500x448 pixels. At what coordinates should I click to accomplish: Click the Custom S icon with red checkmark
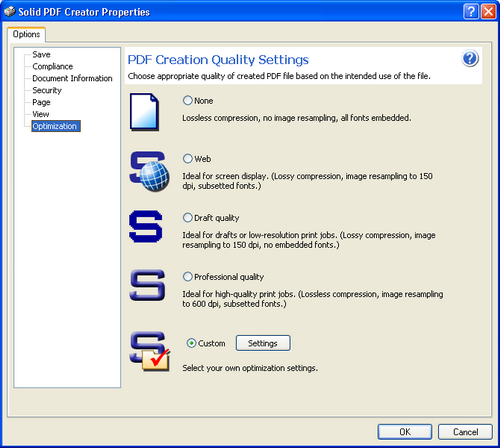click(150, 351)
